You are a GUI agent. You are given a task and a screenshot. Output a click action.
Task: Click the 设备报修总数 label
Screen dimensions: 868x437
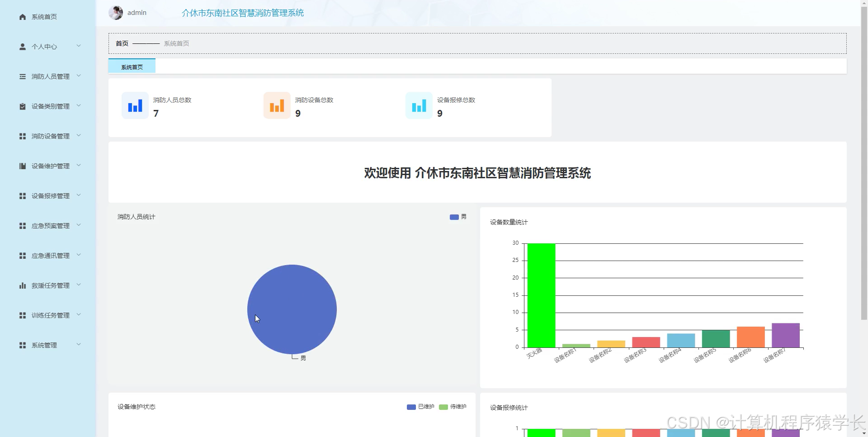pyautogui.click(x=456, y=100)
